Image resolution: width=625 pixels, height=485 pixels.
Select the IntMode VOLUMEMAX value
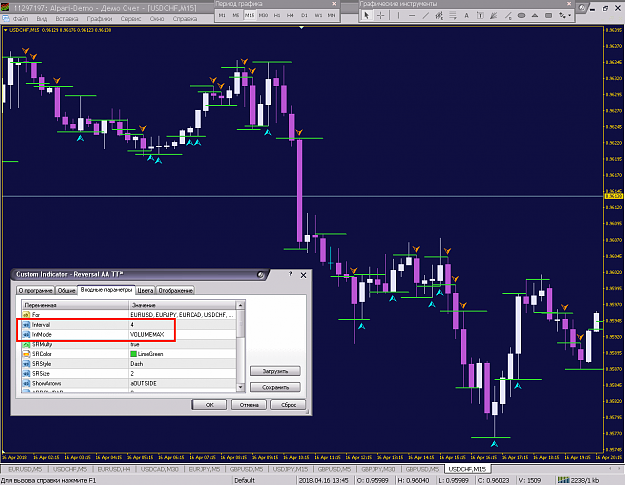[183, 334]
